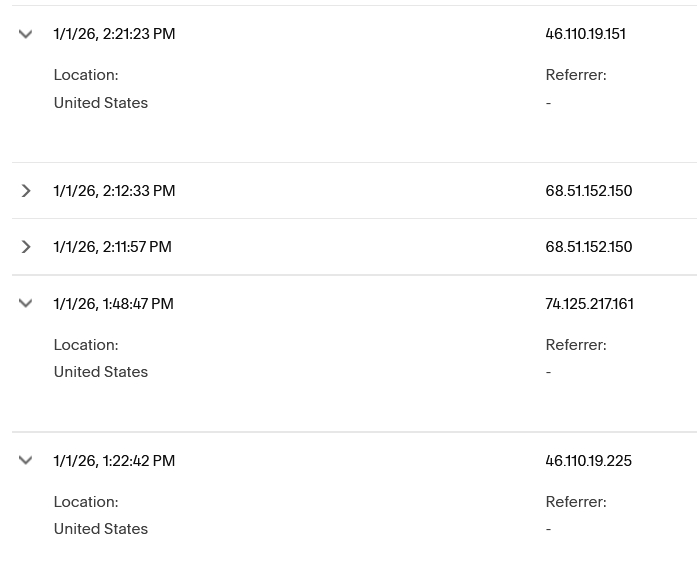The width and height of the screenshot is (697, 581).
Task: Click the 1/1/26, 1:22:42 PM timestamp
Action: coord(114,461)
